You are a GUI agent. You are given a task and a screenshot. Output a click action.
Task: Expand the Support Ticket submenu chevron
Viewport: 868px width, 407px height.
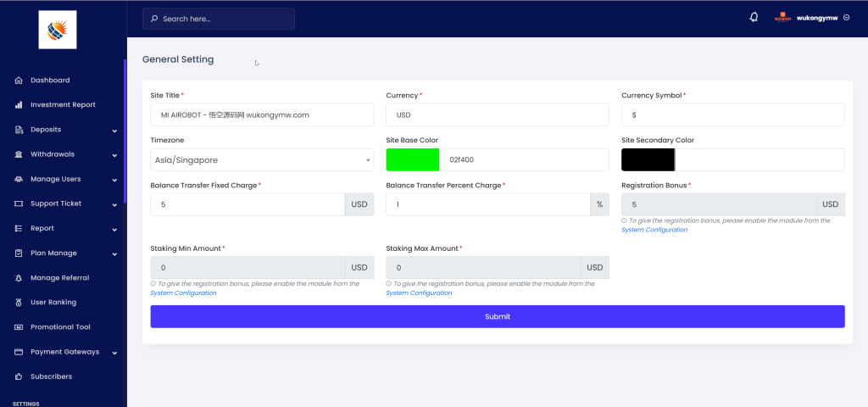(x=114, y=205)
